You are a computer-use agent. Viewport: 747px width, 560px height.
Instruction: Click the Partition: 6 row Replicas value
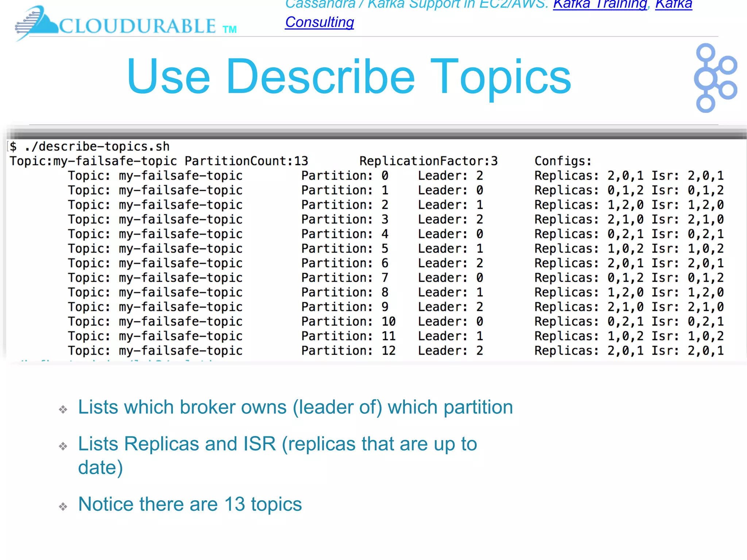[x=625, y=263]
